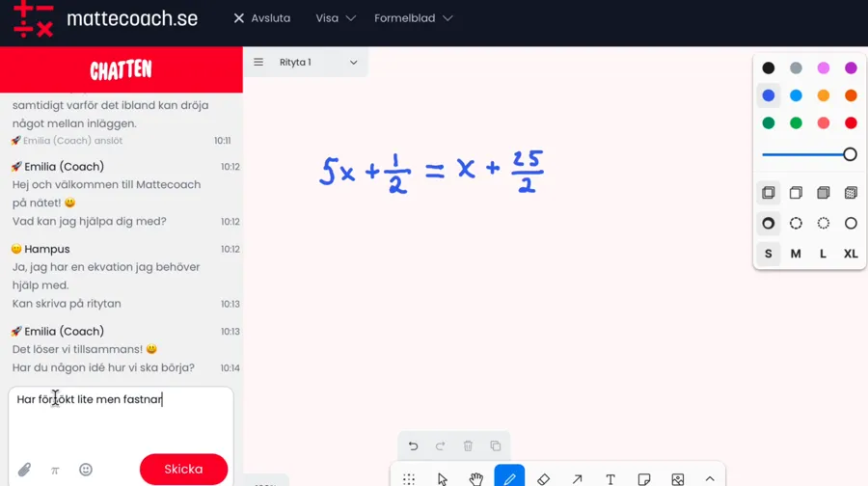The width and height of the screenshot is (868, 486).
Task: Open the Visa menu
Action: [x=335, y=18]
